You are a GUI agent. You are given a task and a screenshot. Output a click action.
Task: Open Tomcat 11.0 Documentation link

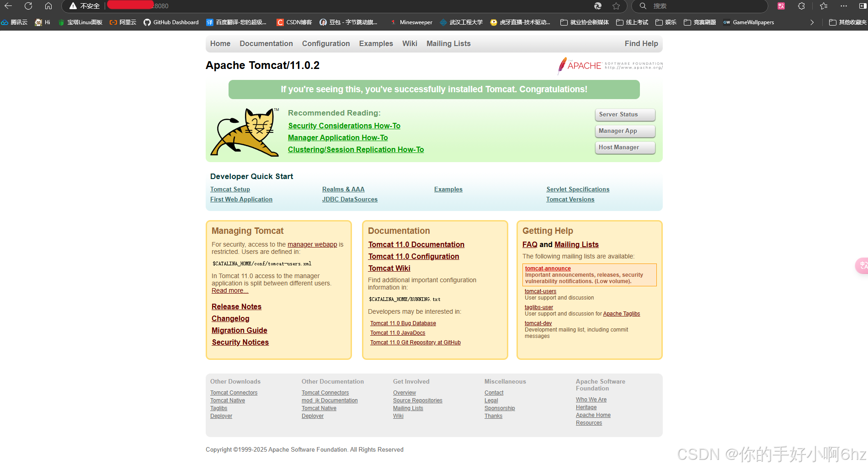[416, 244]
